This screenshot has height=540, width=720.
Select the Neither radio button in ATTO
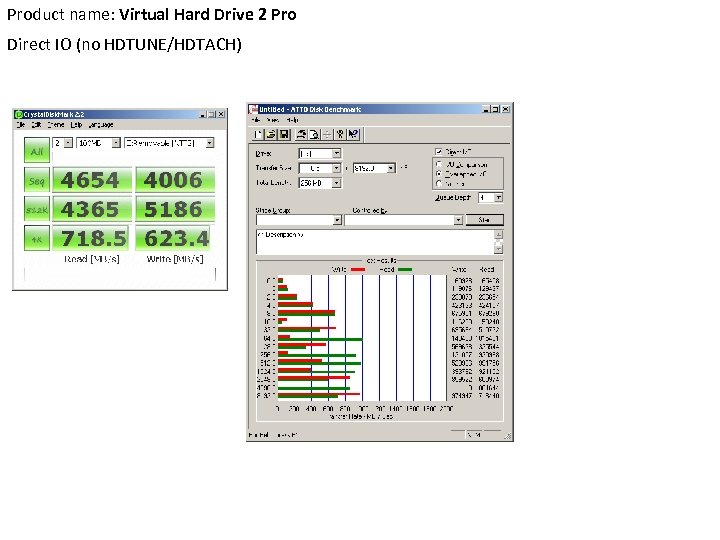click(439, 184)
